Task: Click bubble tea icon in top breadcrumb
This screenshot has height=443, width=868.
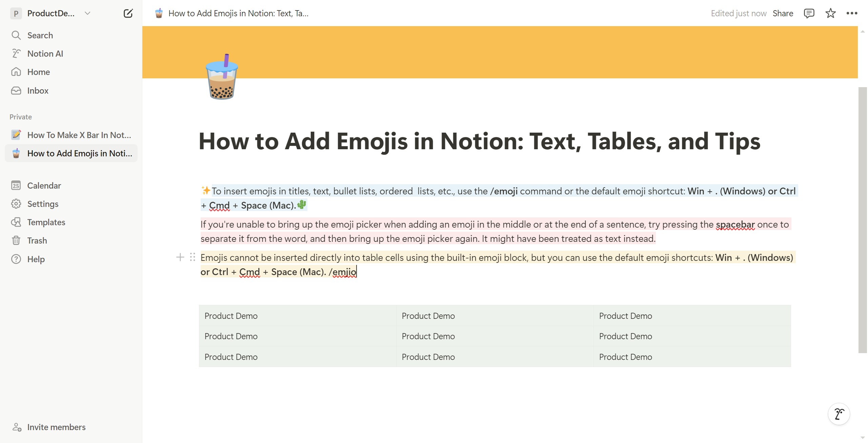Action: click(x=159, y=13)
